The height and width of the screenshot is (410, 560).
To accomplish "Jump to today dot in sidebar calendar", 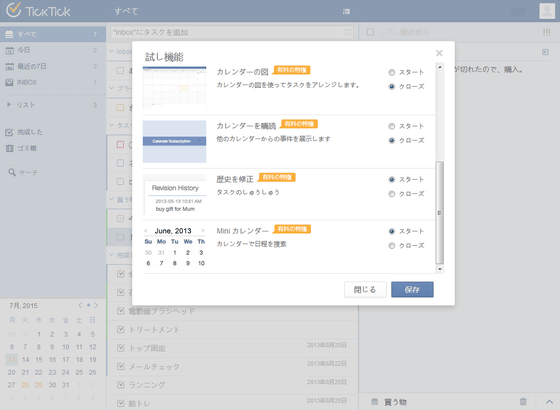I will coord(88,305).
